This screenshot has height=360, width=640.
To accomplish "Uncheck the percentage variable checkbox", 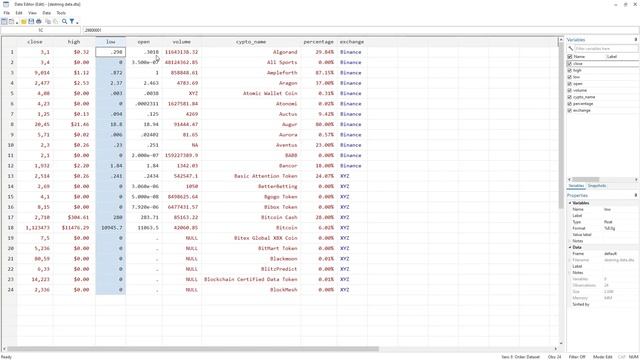I will pos(570,104).
